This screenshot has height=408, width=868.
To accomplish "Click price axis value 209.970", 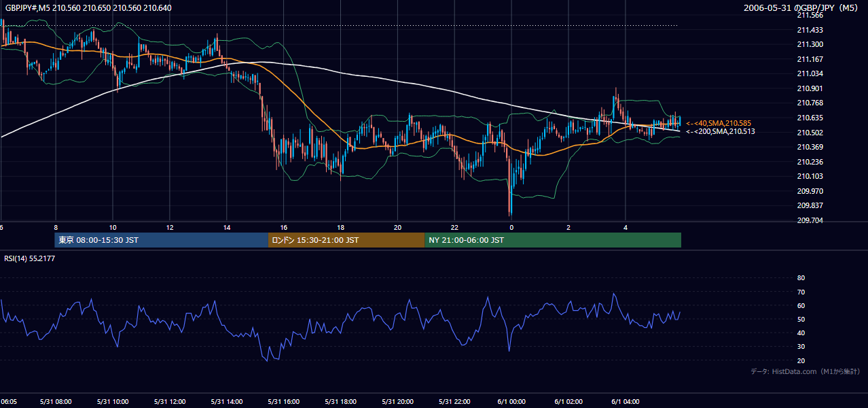I will (809, 191).
